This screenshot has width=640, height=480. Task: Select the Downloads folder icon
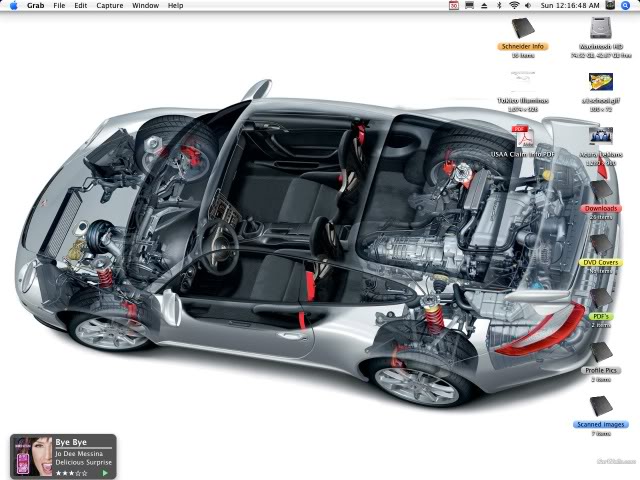pos(602,190)
